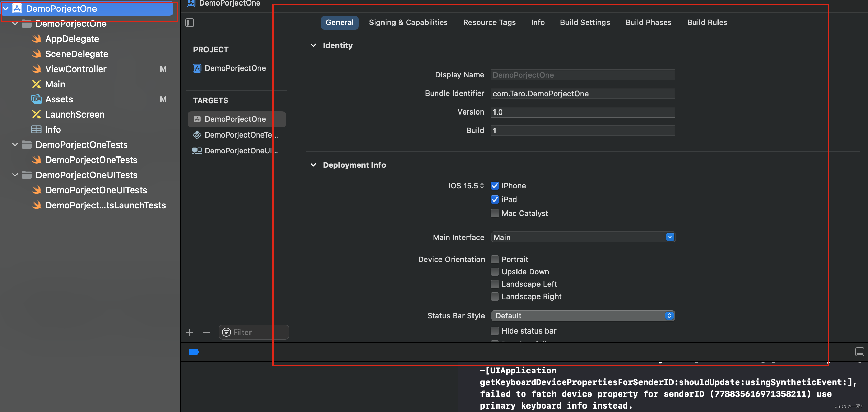
Task: Click the minus icon to remove a target
Action: pos(207,332)
